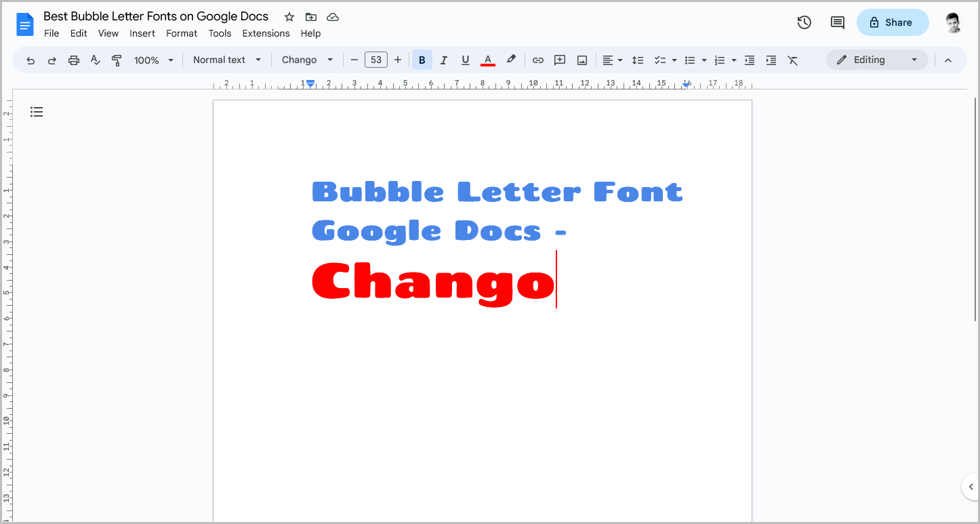Viewport: 980px width, 524px height.
Task: Toggle bold formatting off
Action: click(422, 60)
